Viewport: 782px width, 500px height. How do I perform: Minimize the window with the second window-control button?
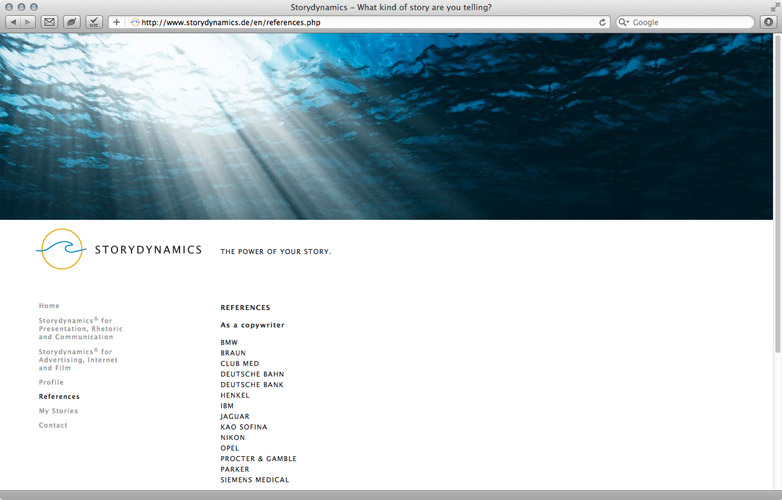[x=21, y=7]
